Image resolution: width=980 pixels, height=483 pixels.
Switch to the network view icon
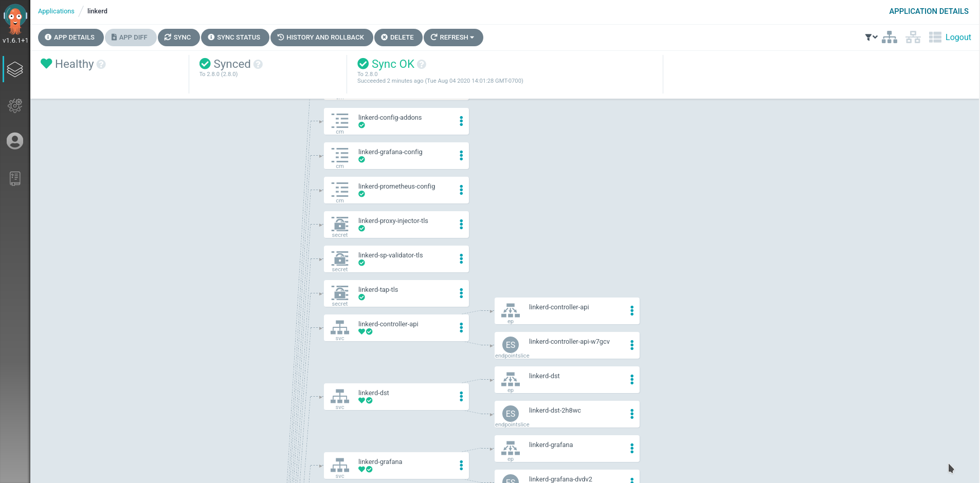point(913,38)
